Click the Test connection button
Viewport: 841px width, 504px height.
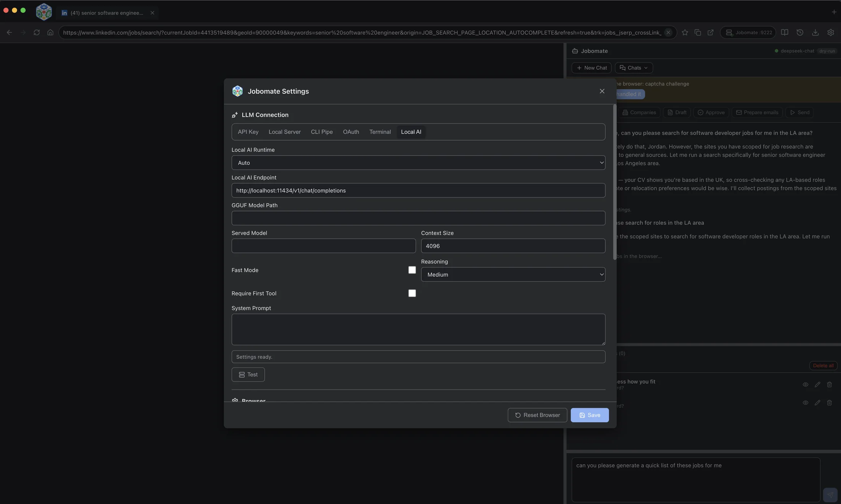coord(248,374)
